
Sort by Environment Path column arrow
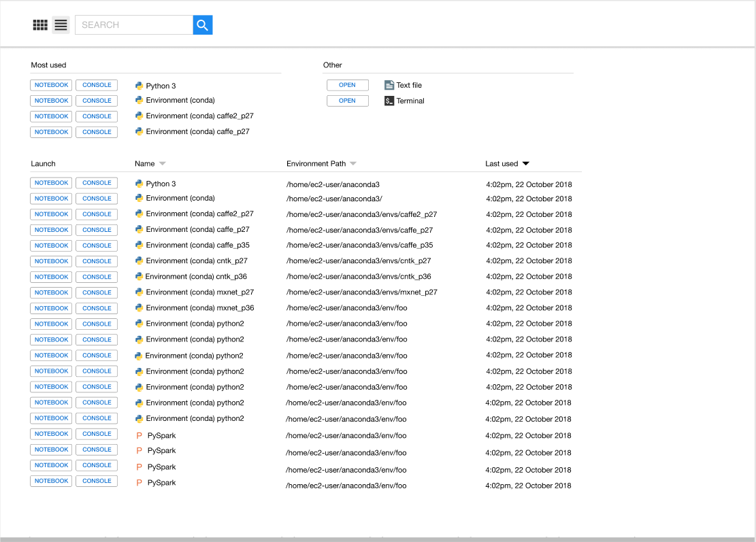[x=353, y=164]
